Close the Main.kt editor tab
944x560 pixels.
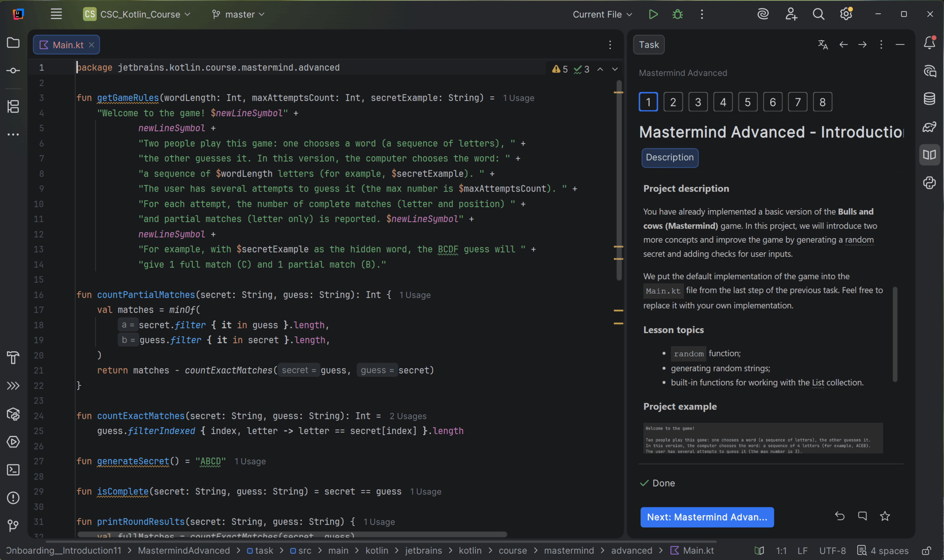point(92,44)
